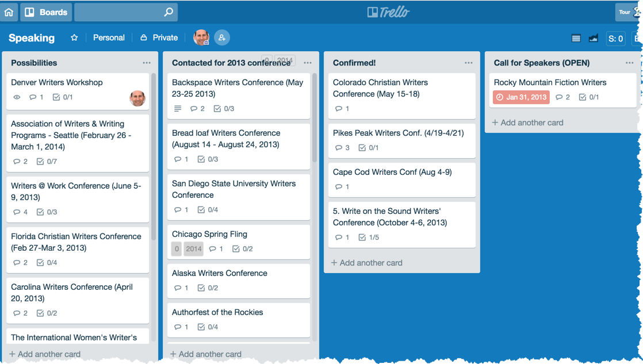Click 0/2 checklist on Chicago Spring Fling
Screen dimensions: 643x364
click(242, 249)
